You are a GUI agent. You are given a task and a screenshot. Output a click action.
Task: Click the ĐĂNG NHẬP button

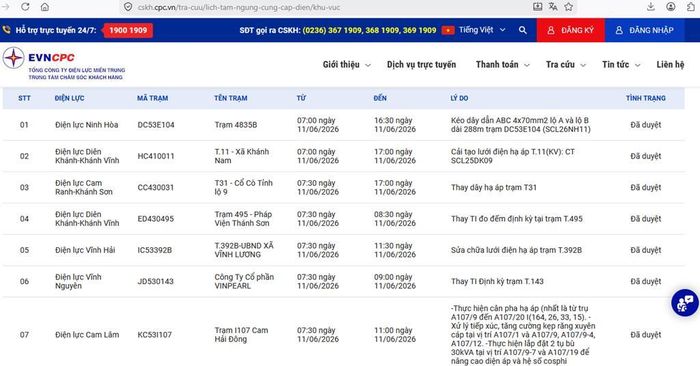pos(645,30)
